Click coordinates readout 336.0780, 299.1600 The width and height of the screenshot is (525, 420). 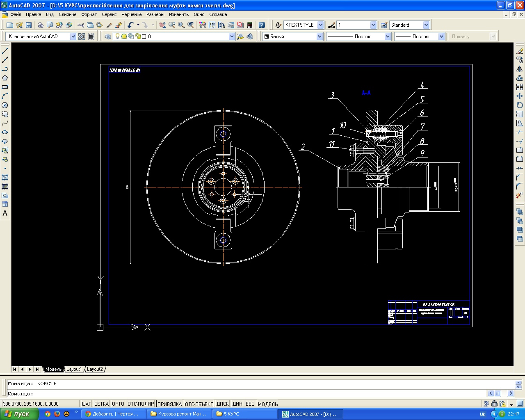(40, 404)
